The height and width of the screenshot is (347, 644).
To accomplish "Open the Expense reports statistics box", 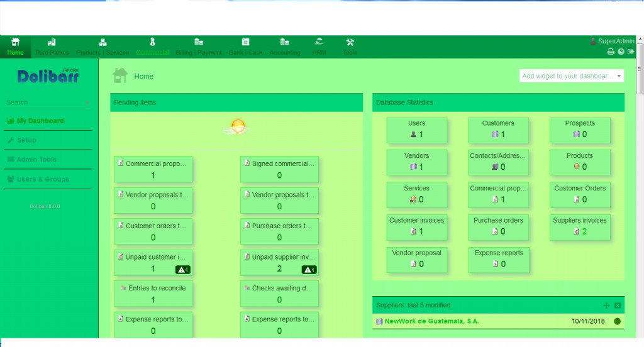I will pyautogui.click(x=499, y=259).
